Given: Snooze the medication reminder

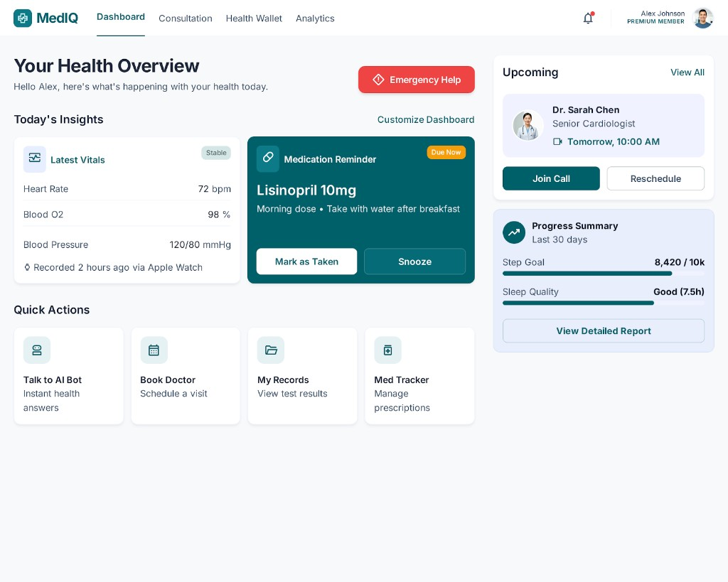Looking at the screenshot, I should [414, 262].
